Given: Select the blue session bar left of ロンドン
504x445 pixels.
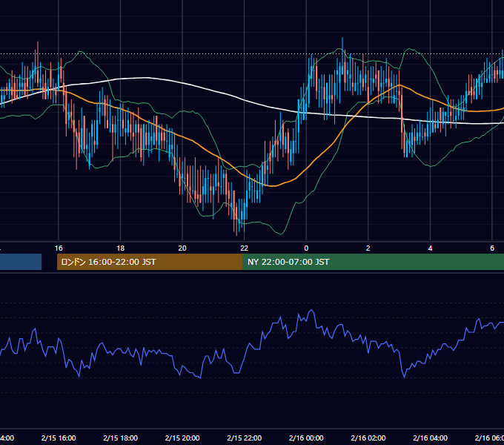Looking at the screenshot, I should [21, 262].
